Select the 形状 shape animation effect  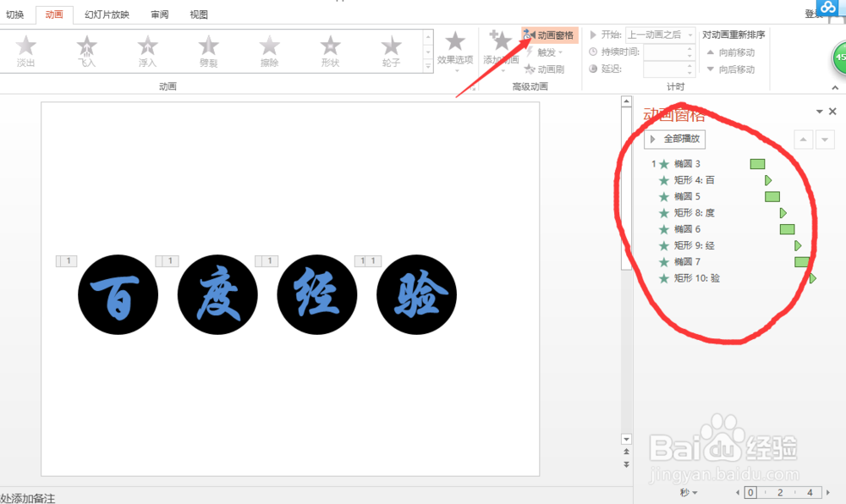(330, 52)
